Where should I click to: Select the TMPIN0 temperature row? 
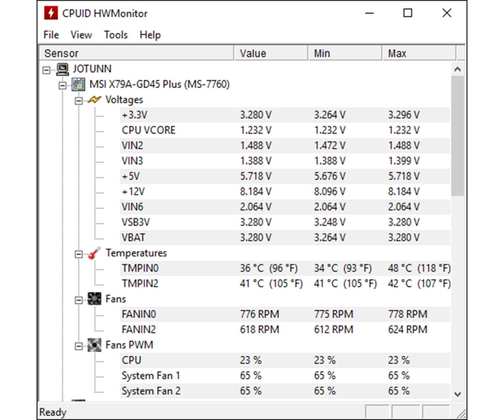(x=140, y=268)
